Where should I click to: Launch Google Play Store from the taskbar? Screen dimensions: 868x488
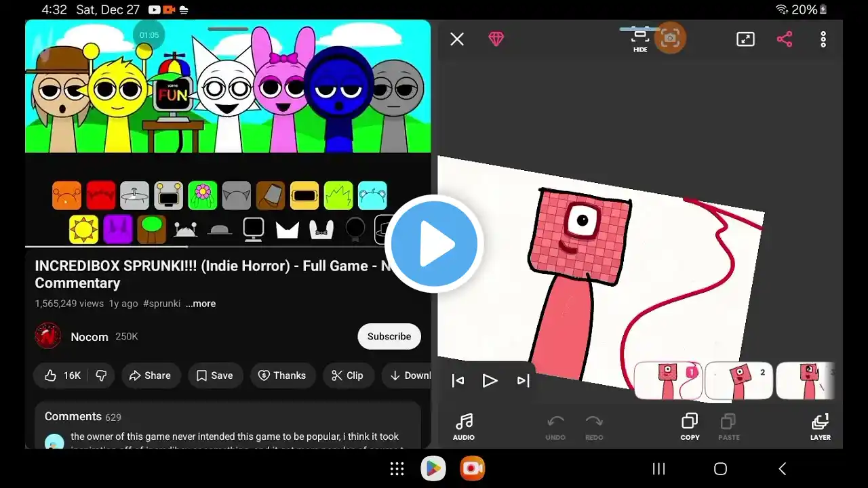(x=433, y=468)
